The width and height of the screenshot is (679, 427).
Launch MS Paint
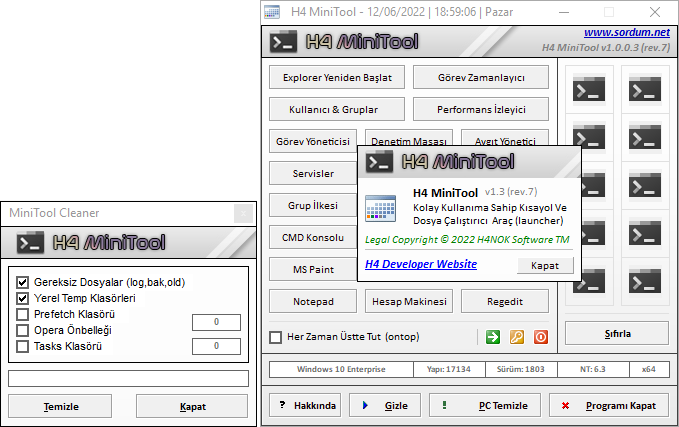click(x=313, y=269)
